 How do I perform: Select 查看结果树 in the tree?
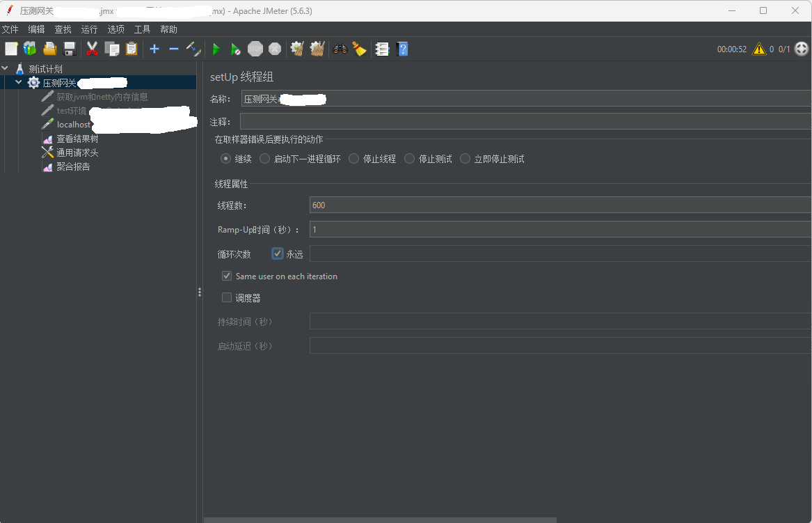(77, 139)
